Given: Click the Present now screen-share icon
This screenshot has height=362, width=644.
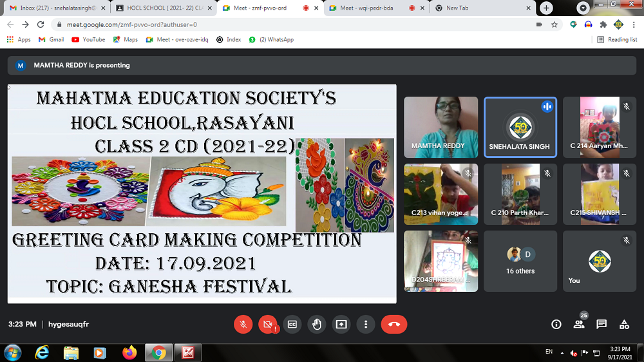Looking at the screenshot, I should point(341,325).
